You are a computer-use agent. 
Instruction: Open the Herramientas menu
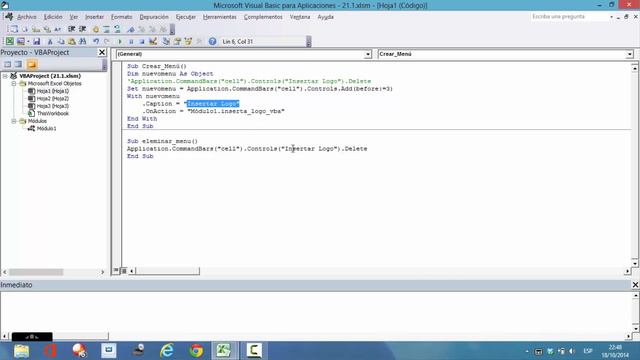pyautogui.click(x=220, y=17)
